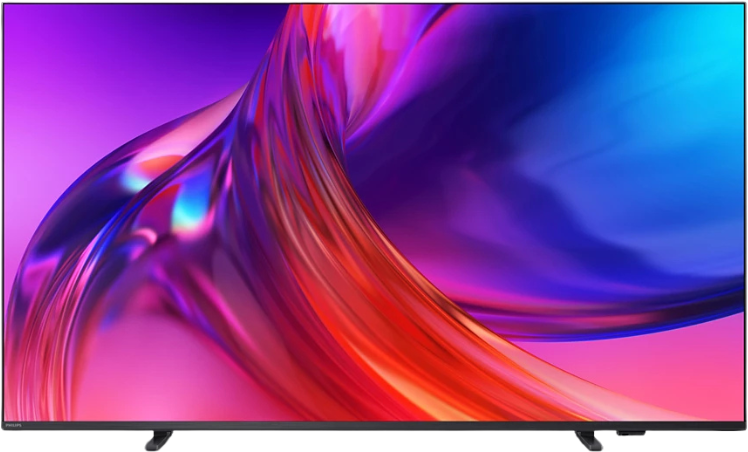Click the TV's top bezel edge at center
The height and width of the screenshot is (452, 748).
pos(374,2)
